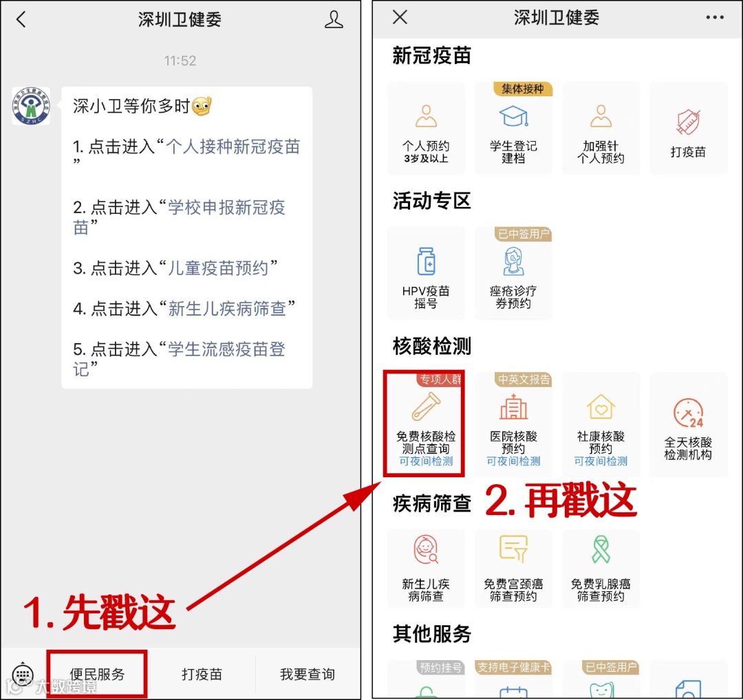Switch to keyboard input icon
The image size is (743, 700).
tap(22, 673)
